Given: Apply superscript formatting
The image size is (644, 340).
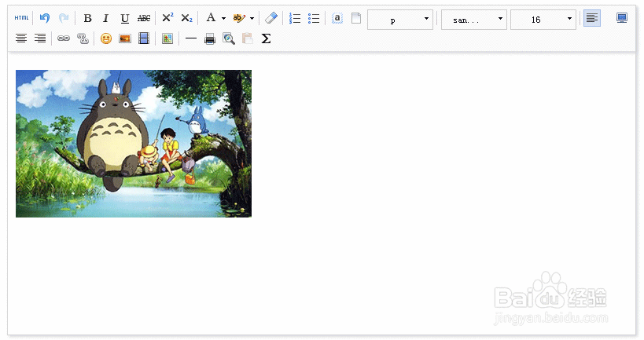Looking at the screenshot, I should tap(167, 17).
